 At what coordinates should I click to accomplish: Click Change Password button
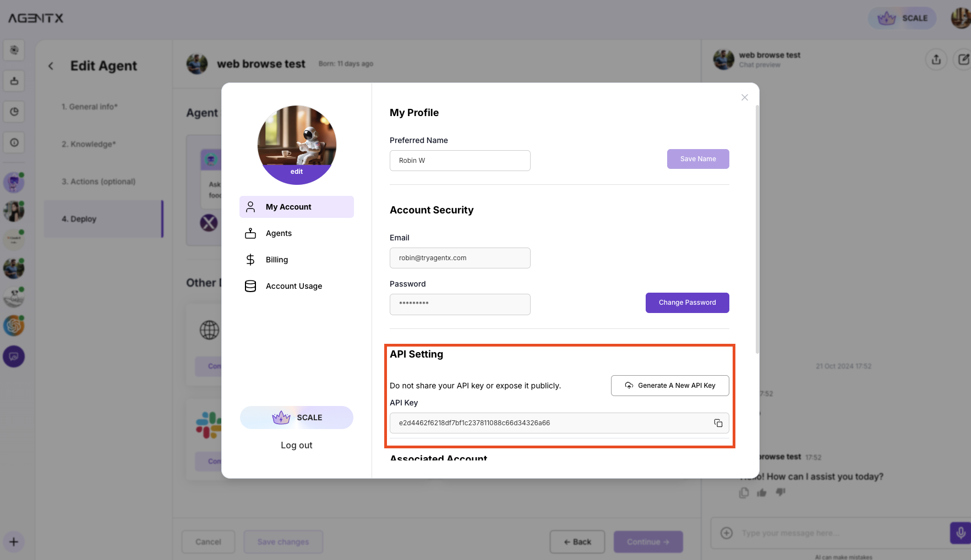click(687, 303)
